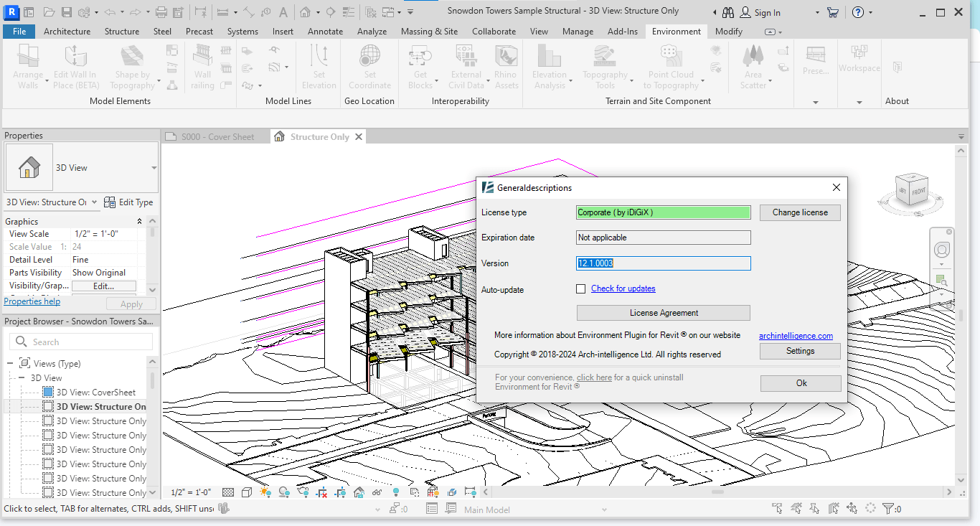Toggle the 3D View: CoverSheet view checkbox
This screenshot has height=526, width=980.
(48, 393)
